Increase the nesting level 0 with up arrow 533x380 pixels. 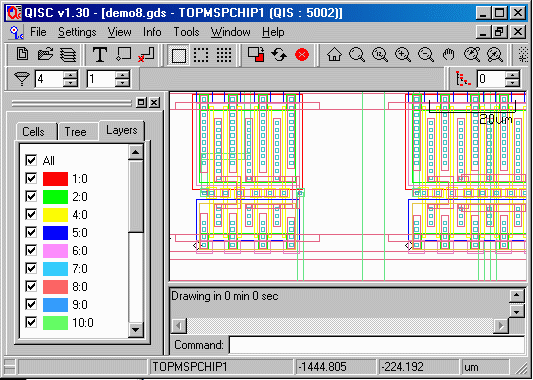(x=512, y=75)
